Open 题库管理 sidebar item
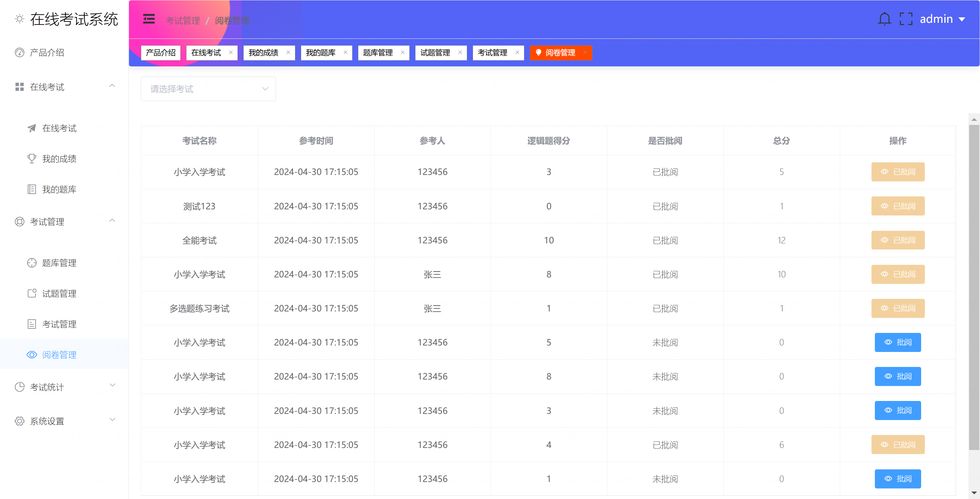Viewport: 980px width, 499px height. 59,263
